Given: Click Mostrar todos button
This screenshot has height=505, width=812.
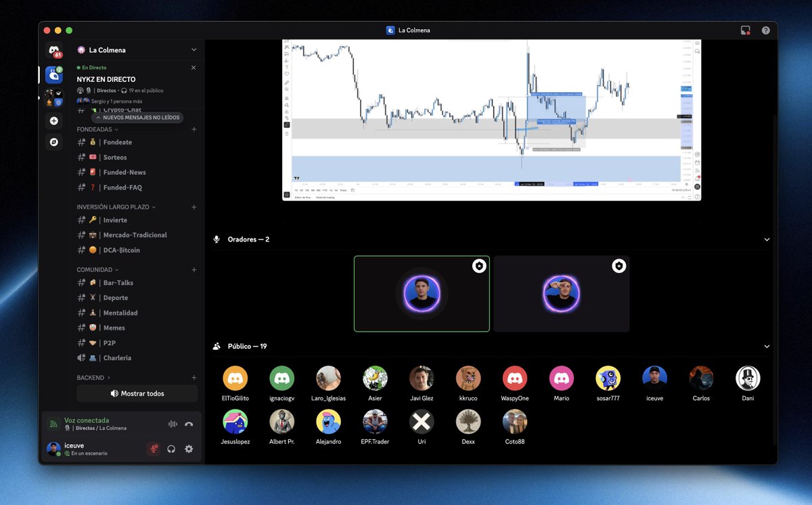Looking at the screenshot, I should 137,393.
